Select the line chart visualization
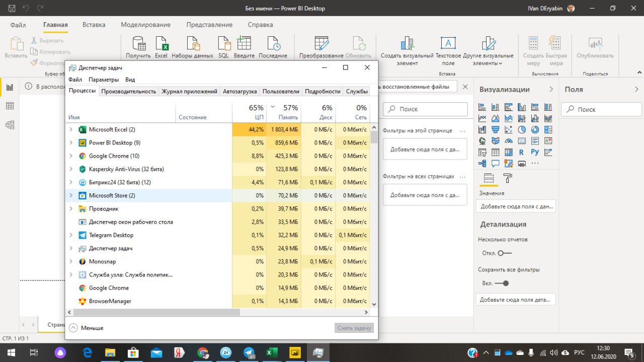This screenshot has width=644, height=362. tap(482, 118)
